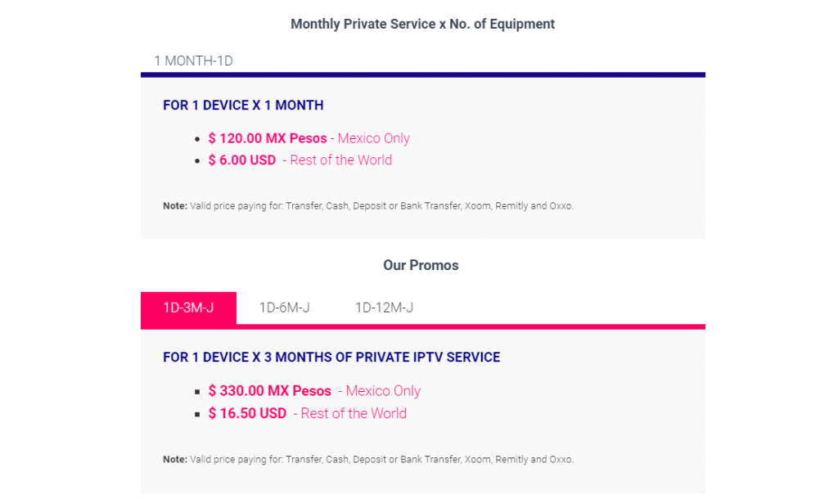Click the payment Note under the 1 month plan
The image size is (838, 504).
[x=368, y=205]
